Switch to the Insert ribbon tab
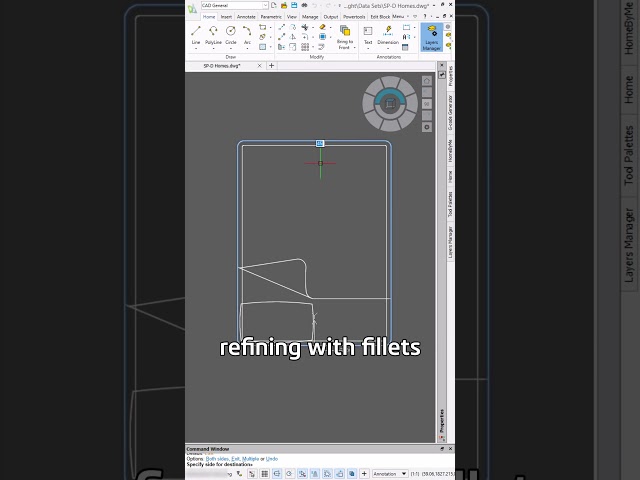 point(226,17)
